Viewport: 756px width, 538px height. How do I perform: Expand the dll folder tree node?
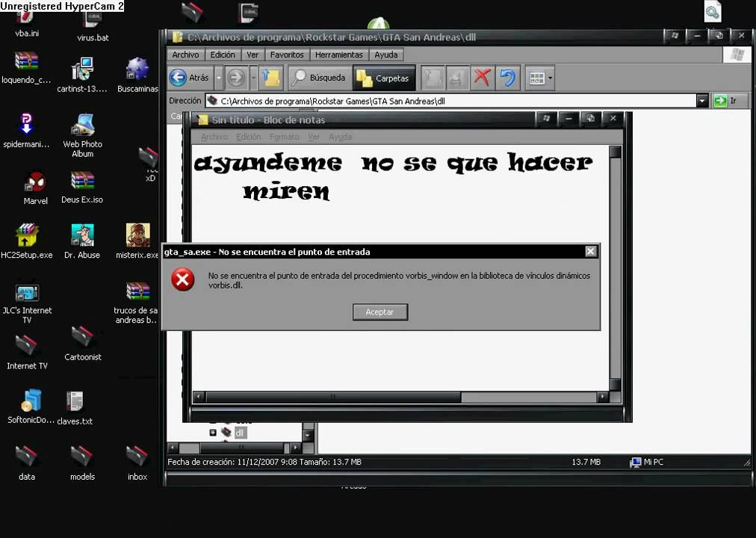coord(213,433)
